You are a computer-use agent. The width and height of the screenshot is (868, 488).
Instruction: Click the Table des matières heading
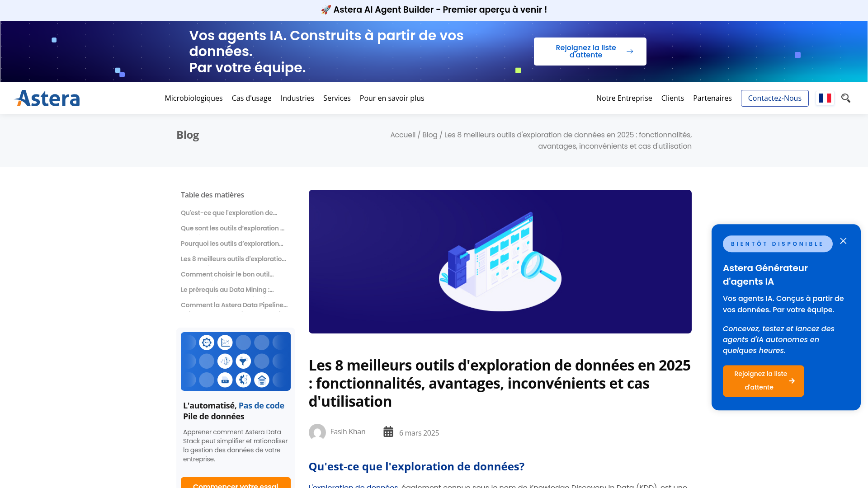tap(212, 195)
